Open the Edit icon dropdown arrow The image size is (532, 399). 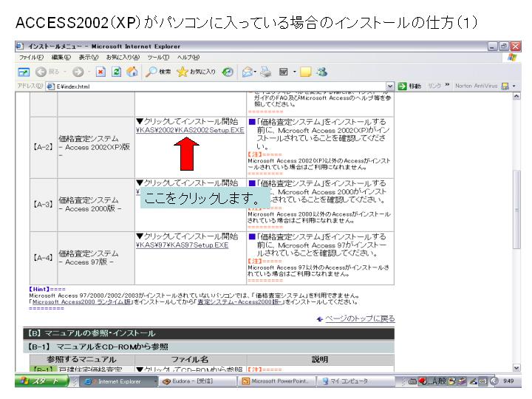pos(295,72)
